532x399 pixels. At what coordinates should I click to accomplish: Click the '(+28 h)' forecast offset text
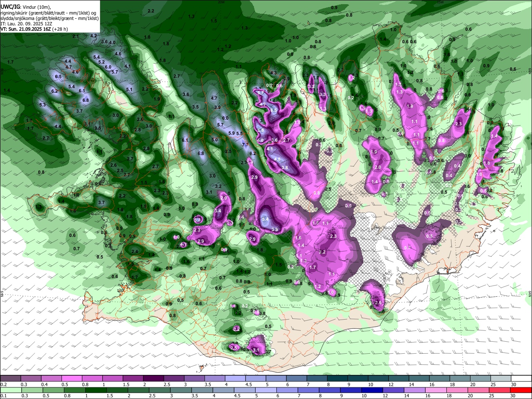(60, 29)
